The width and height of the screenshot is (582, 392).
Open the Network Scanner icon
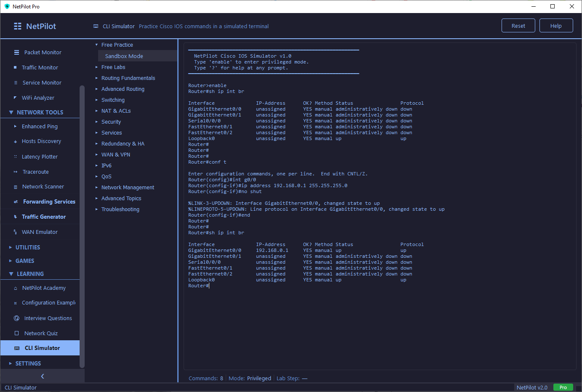pos(16,186)
